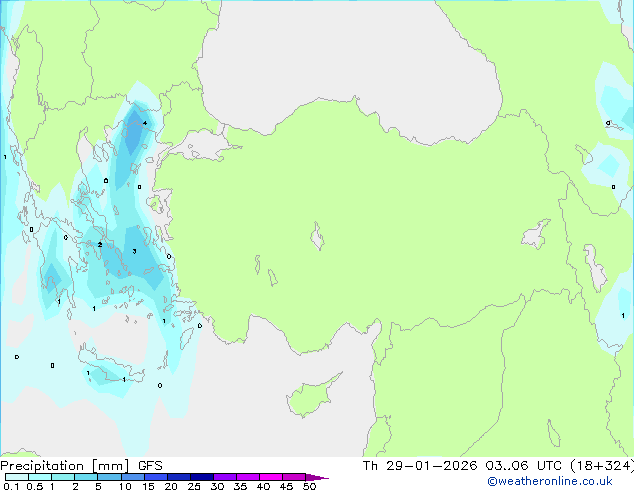634x490 pixels.
Task: Select the 0.5–1 mm legend color box
Action: tap(40, 477)
